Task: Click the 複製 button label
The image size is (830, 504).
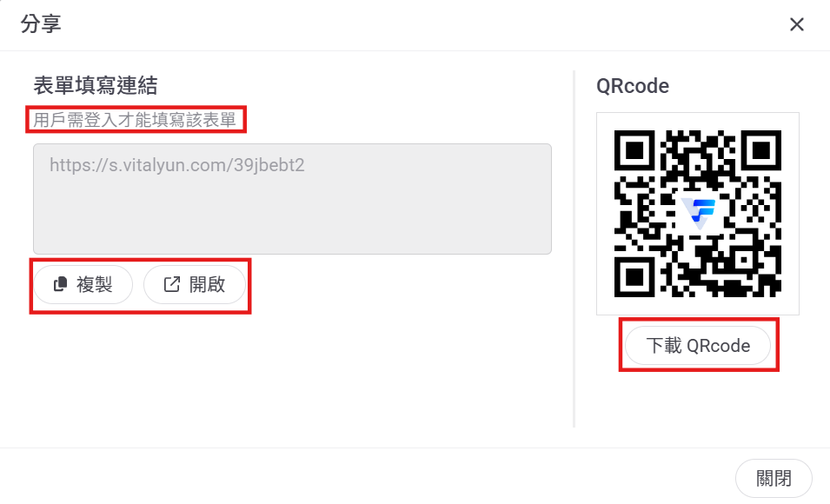Action: [94, 285]
